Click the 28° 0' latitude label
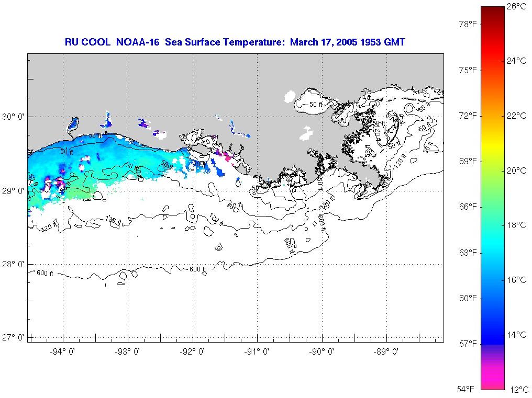 point(13,264)
